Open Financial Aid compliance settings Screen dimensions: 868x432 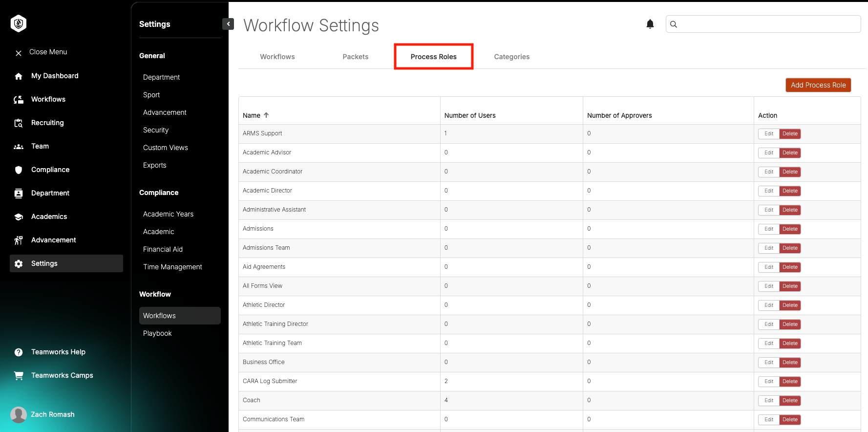(163, 249)
